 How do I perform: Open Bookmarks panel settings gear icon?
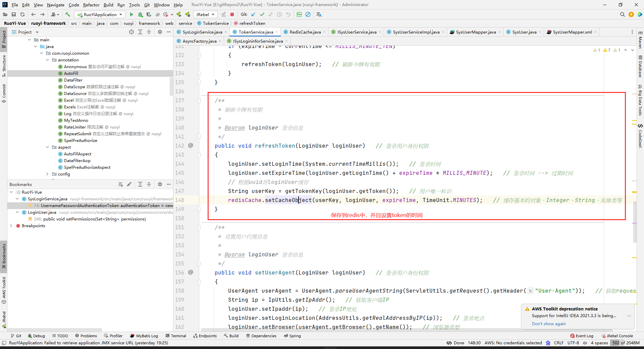pyautogui.click(x=160, y=184)
